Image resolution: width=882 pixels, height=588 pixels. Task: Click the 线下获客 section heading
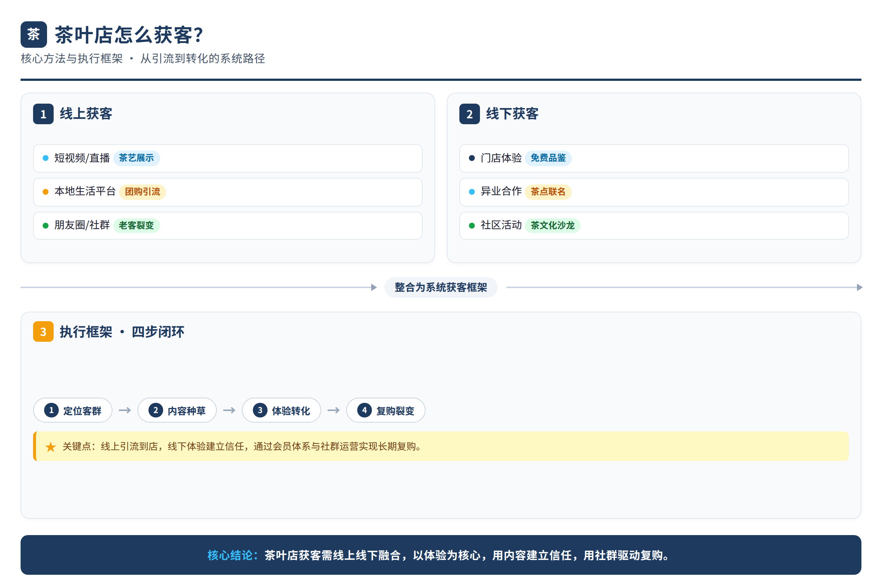[512, 114]
